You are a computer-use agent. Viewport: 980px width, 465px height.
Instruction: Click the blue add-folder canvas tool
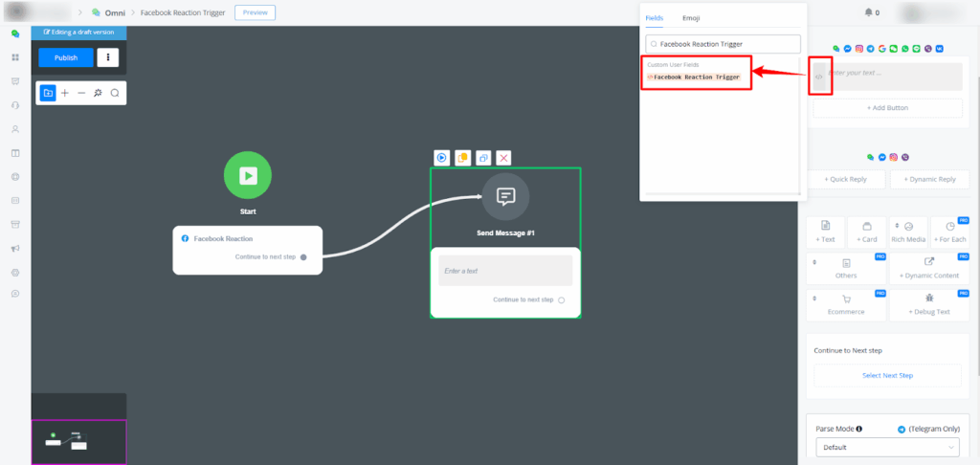pos(48,93)
